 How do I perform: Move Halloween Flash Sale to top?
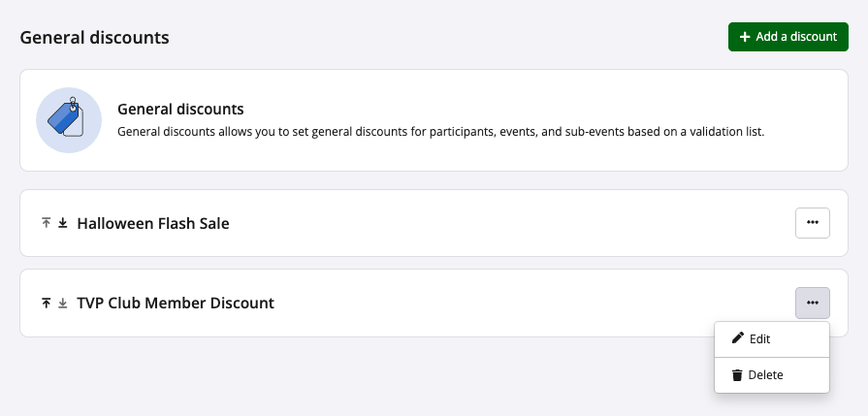pos(46,223)
